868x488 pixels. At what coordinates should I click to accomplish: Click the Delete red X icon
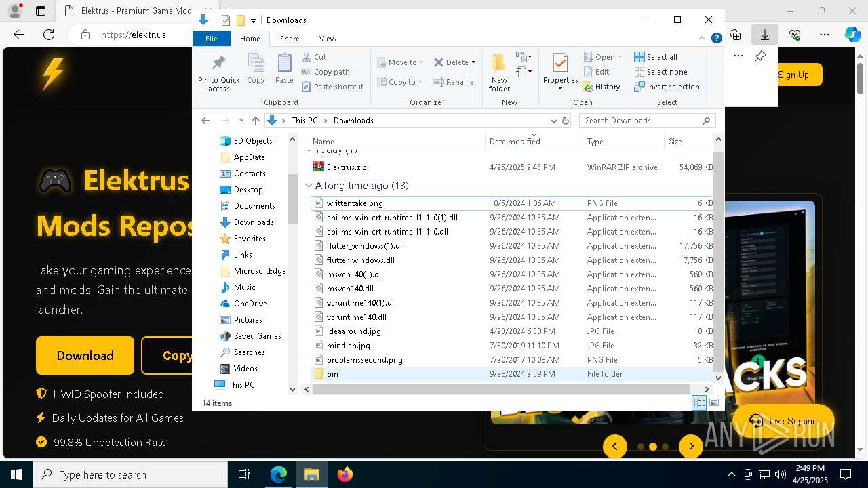pyautogui.click(x=439, y=62)
